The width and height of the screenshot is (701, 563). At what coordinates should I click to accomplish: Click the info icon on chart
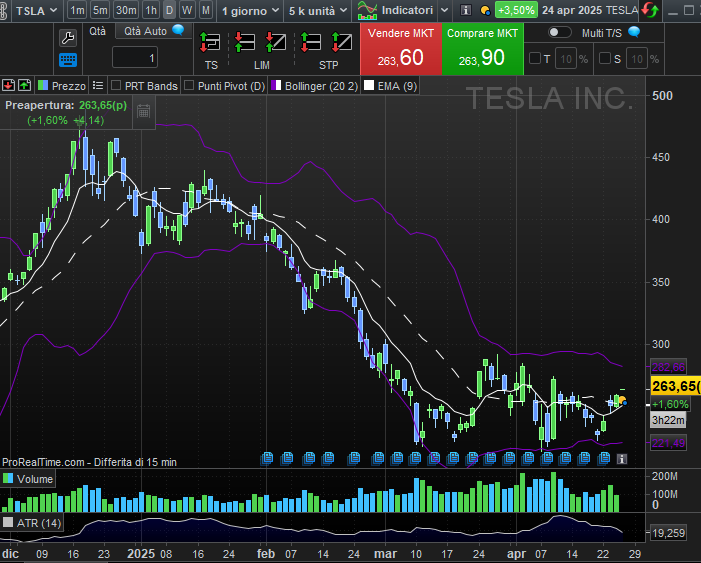(x=621, y=458)
